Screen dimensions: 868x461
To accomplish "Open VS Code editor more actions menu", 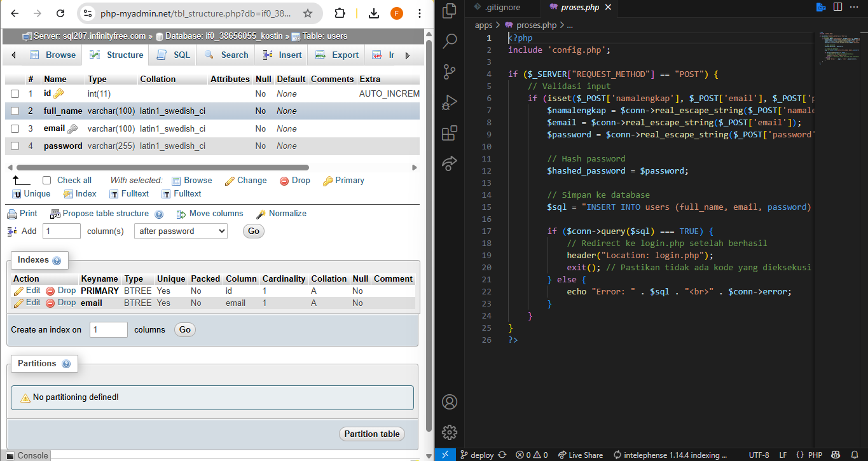I will 855,7.
